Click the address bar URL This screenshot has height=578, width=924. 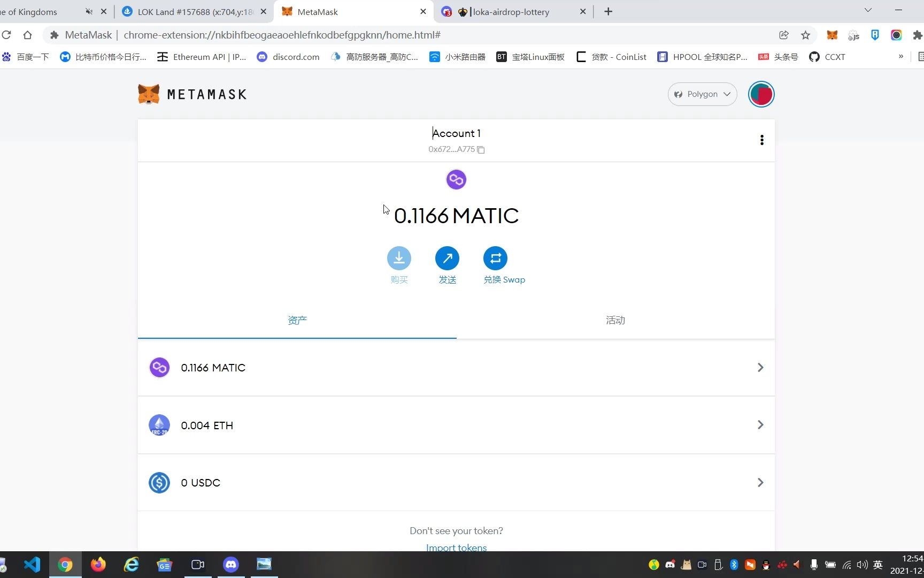[282, 35]
